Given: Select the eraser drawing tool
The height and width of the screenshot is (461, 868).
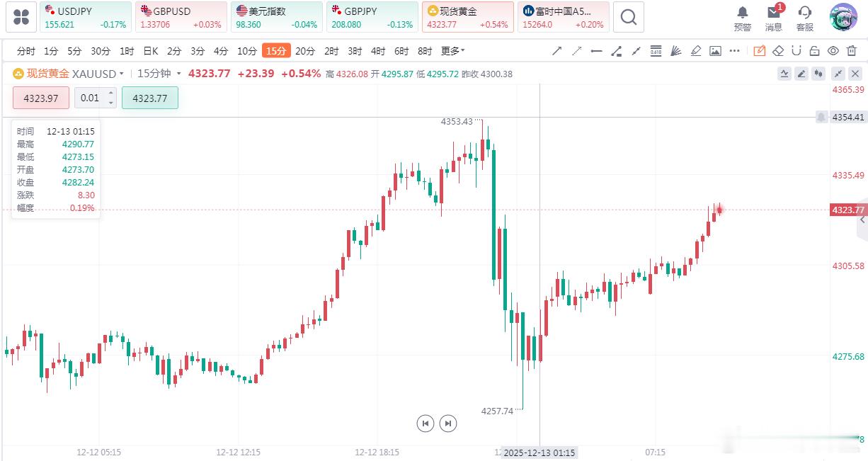Looking at the screenshot, I should 777,51.
